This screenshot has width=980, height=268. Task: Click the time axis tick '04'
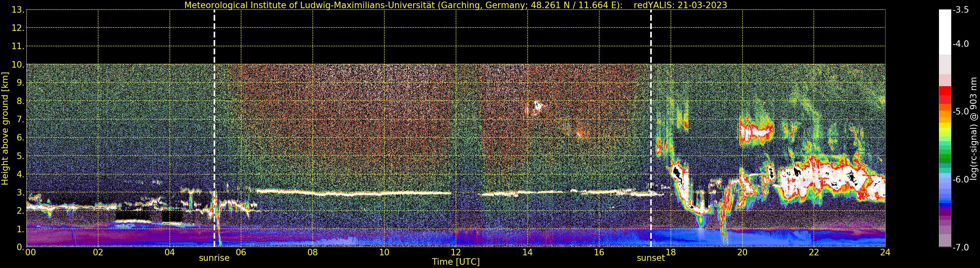(x=170, y=252)
